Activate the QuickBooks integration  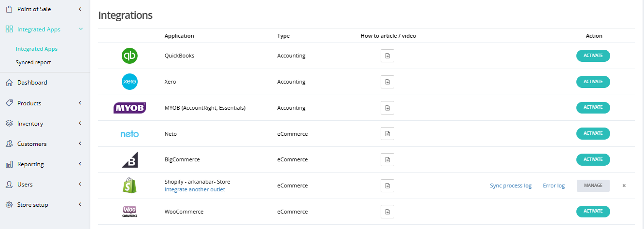(593, 56)
